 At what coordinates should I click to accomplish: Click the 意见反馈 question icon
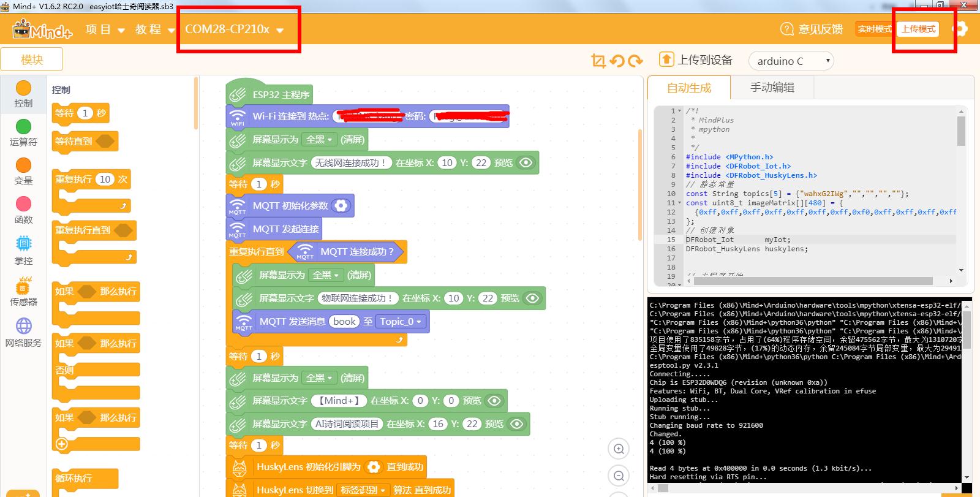click(x=787, y=29)
